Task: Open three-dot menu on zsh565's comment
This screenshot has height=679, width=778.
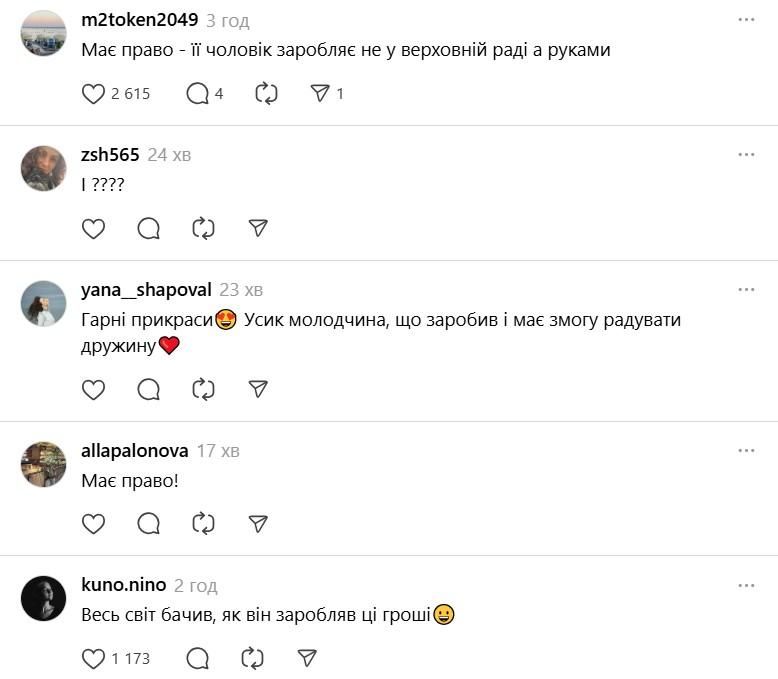Action: point(746,155)
